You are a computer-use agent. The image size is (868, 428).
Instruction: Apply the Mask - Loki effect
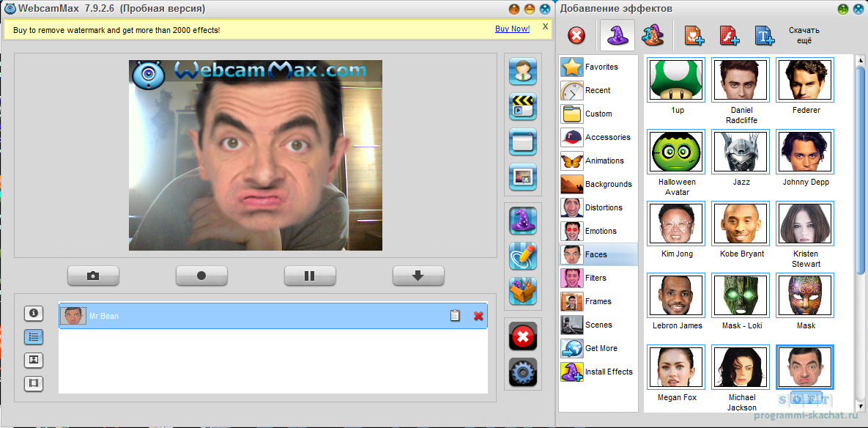tap(740, 295)
